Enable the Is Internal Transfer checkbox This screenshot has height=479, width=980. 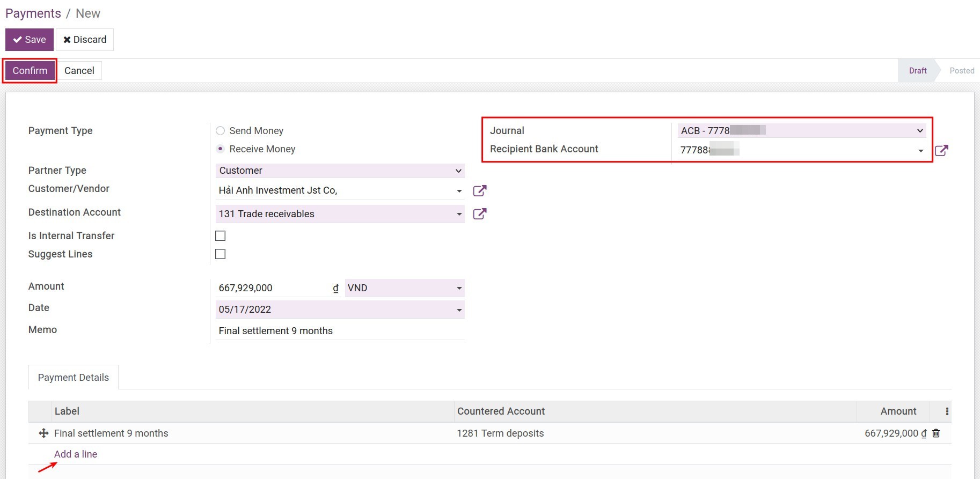(x=220, y=236)
